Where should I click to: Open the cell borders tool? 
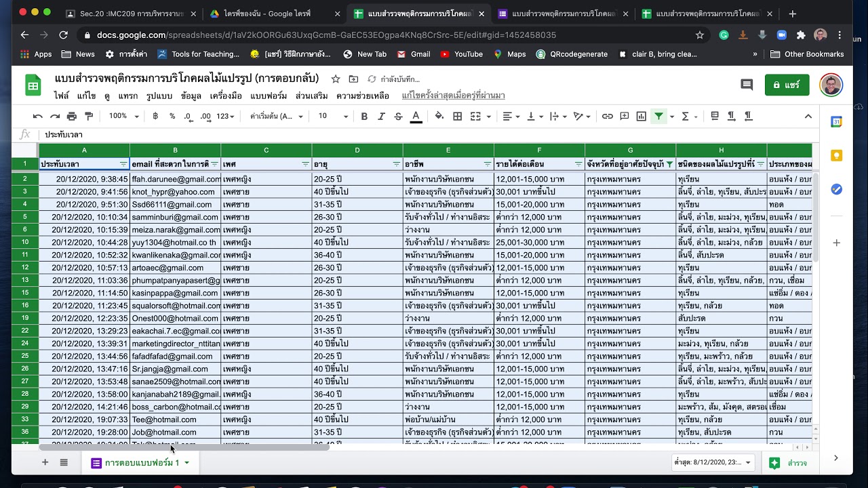[458, 117]
